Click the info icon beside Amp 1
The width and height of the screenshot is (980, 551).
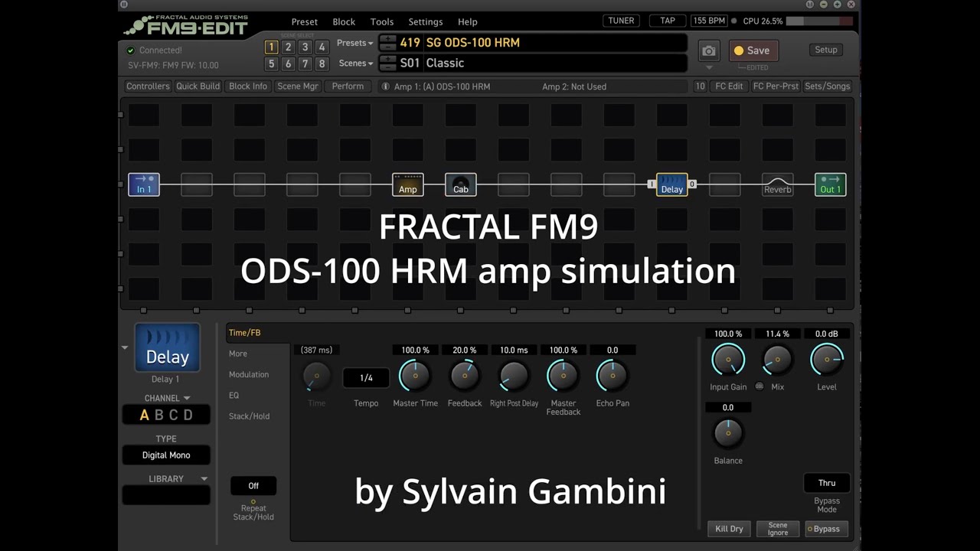click(x=385, y=86)
